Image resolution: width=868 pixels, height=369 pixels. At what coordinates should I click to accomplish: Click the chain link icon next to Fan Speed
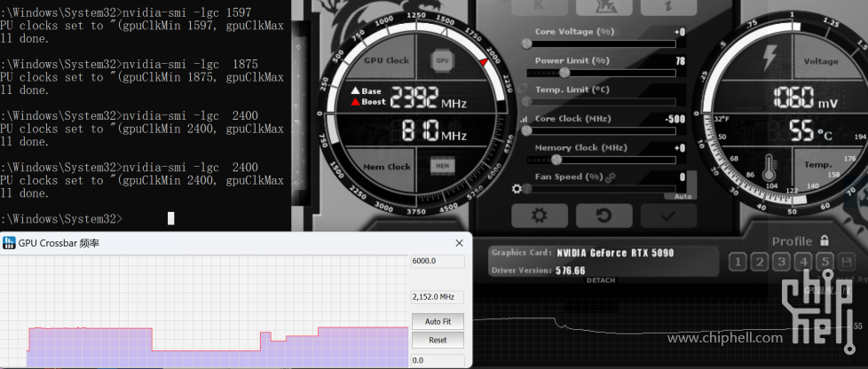click(x=611, y=177)
